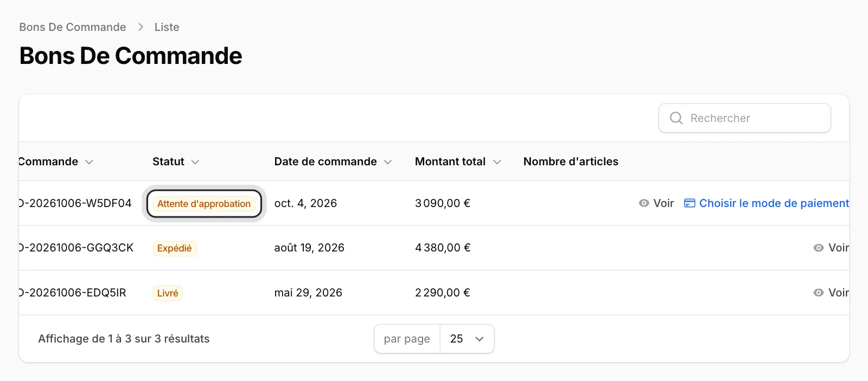Focus the Rechercher search field
Screen dimensions: 868x381
(x=744, y=118)
